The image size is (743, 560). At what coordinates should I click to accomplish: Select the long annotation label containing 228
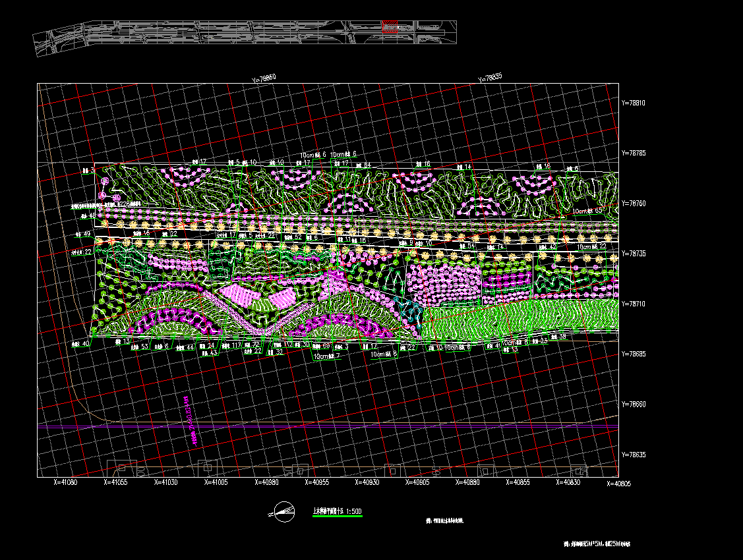106,204
